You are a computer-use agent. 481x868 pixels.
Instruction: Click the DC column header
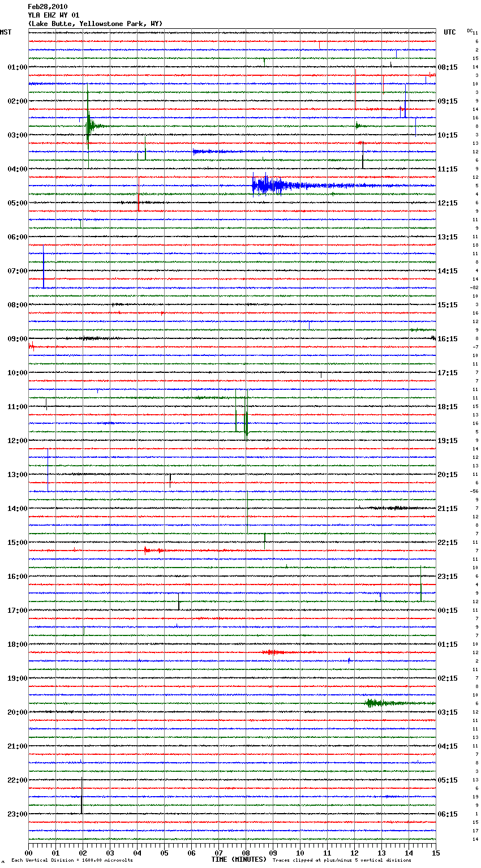pyautogui.click(x=470, y=31)
